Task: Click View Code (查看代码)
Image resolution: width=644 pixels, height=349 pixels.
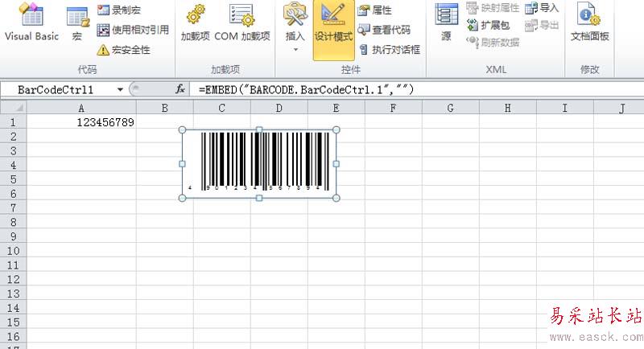Action: (x=384, y=30)
